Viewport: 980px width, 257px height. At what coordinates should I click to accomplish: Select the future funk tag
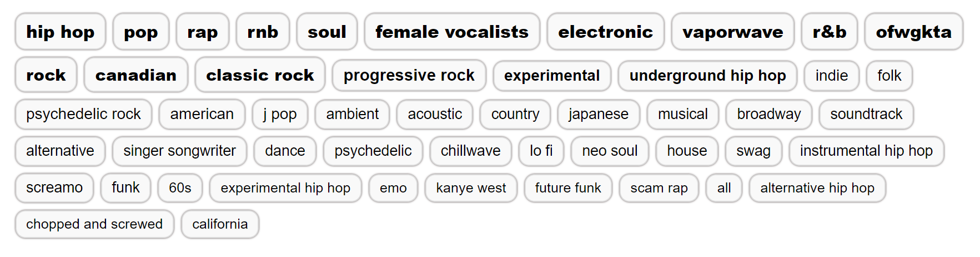tap(568, 188)
